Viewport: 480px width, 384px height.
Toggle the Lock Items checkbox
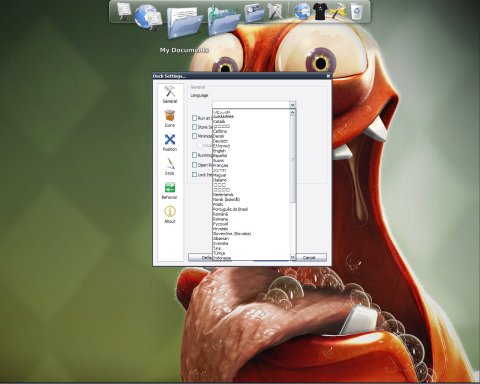(x=194, y=175)
